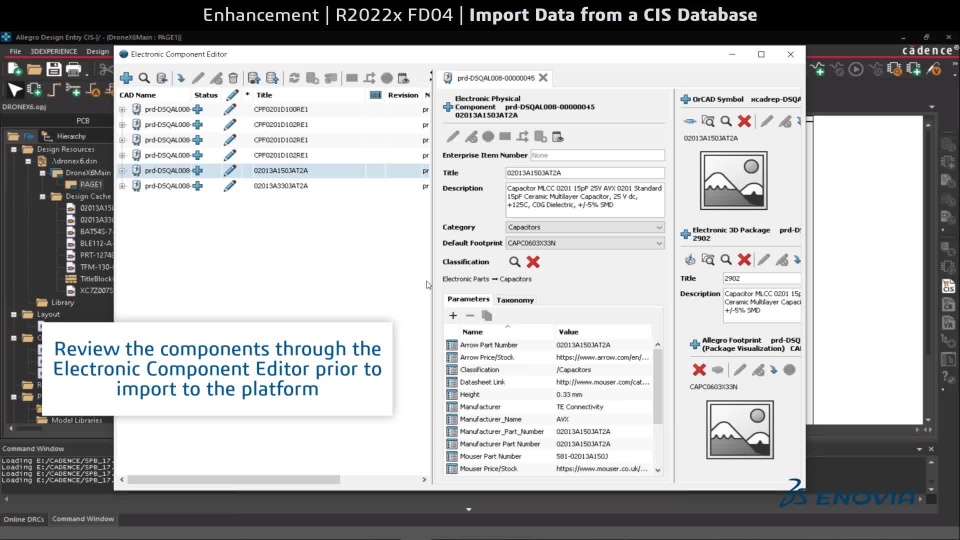Open the File menu in Allegro
This screenshot has height=540, width=960.
click(x=15, y=51)
